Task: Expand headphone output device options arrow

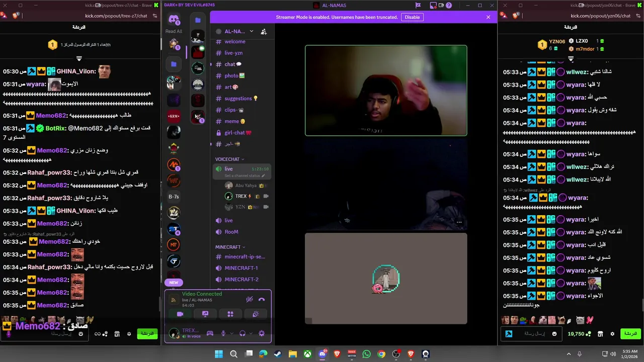Action: [x=250, y=333]
